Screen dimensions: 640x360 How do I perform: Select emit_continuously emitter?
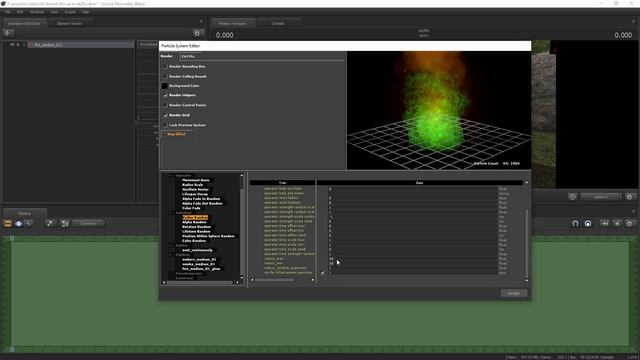[x=197, y=250]
